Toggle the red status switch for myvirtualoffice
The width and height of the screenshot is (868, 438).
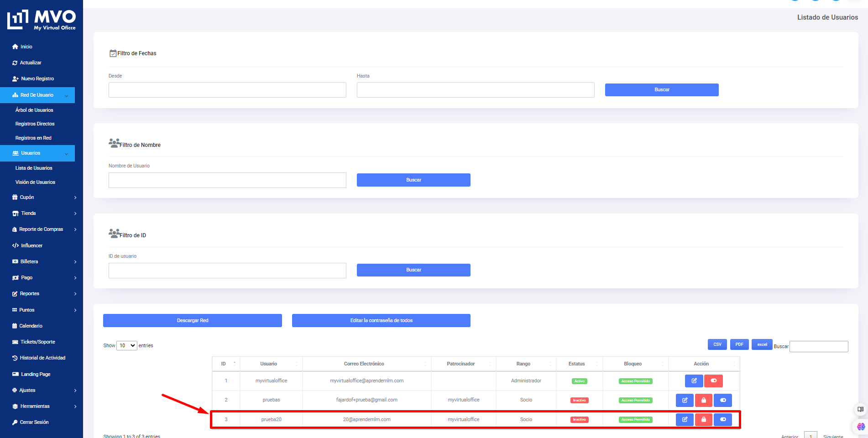[x=713, y=381]
